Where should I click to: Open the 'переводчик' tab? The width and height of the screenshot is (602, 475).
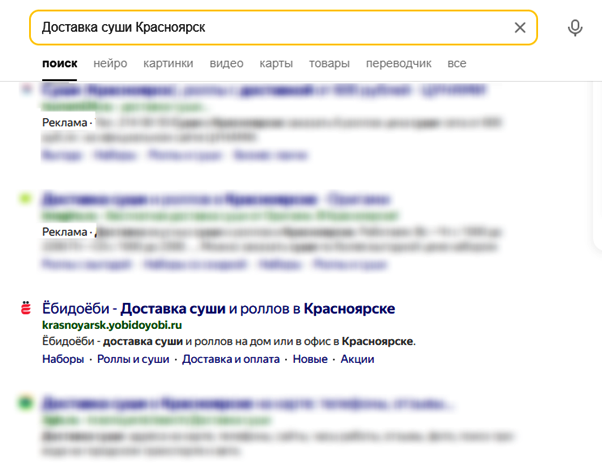pos(399,64)
